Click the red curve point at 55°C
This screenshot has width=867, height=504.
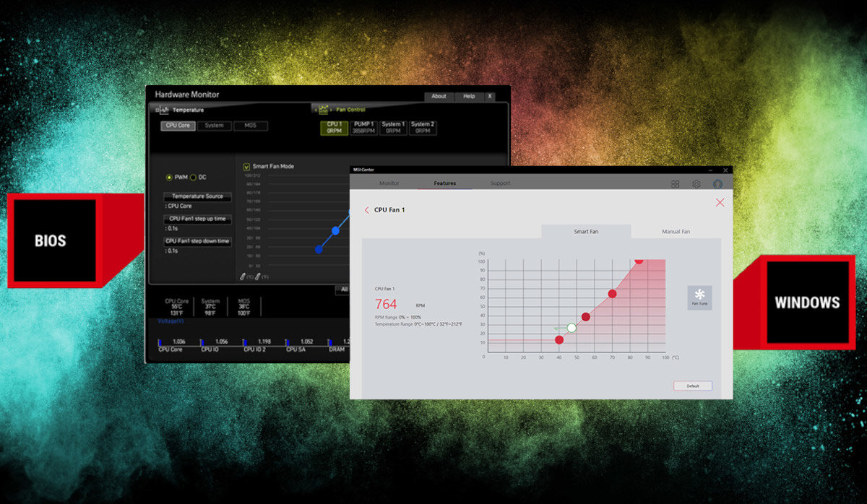pyautogui.click(x=586, y=316)
